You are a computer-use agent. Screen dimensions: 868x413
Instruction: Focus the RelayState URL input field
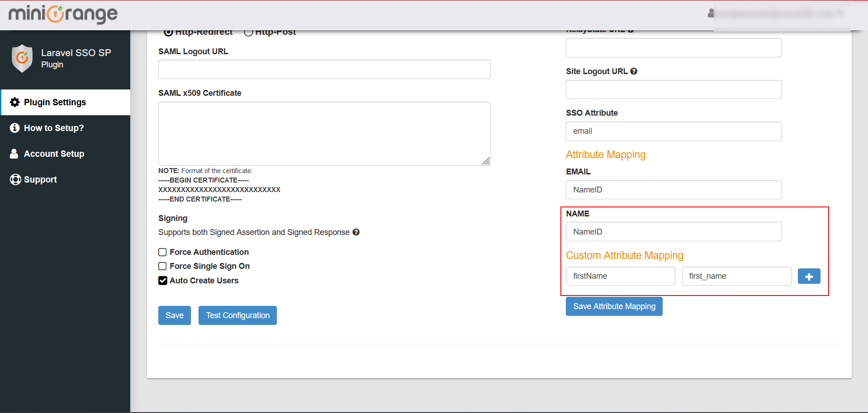674,47
